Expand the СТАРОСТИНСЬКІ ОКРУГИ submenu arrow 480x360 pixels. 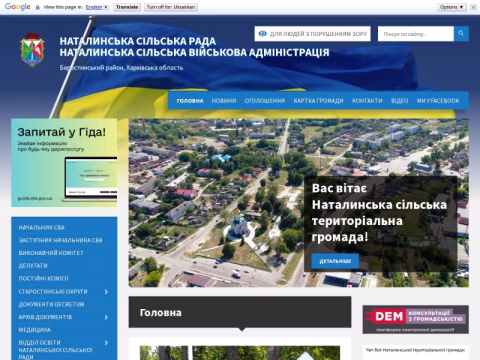pos(106,292)
